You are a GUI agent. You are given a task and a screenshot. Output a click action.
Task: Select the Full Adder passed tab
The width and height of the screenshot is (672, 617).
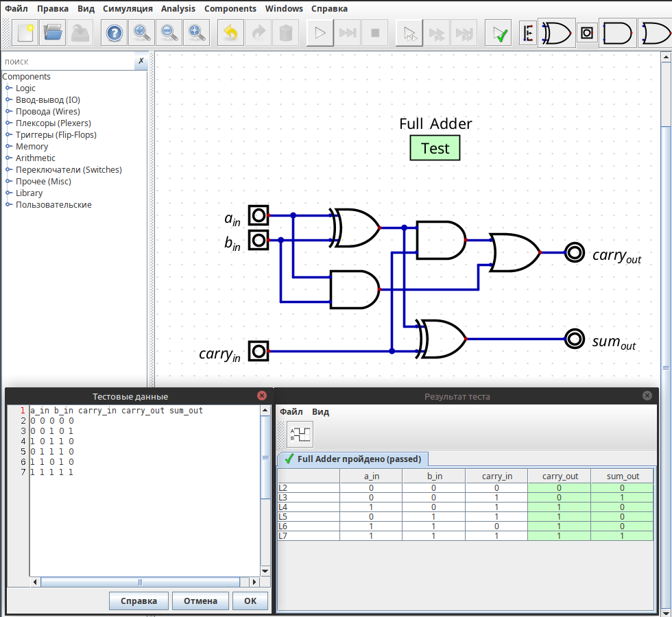point(353,459)
